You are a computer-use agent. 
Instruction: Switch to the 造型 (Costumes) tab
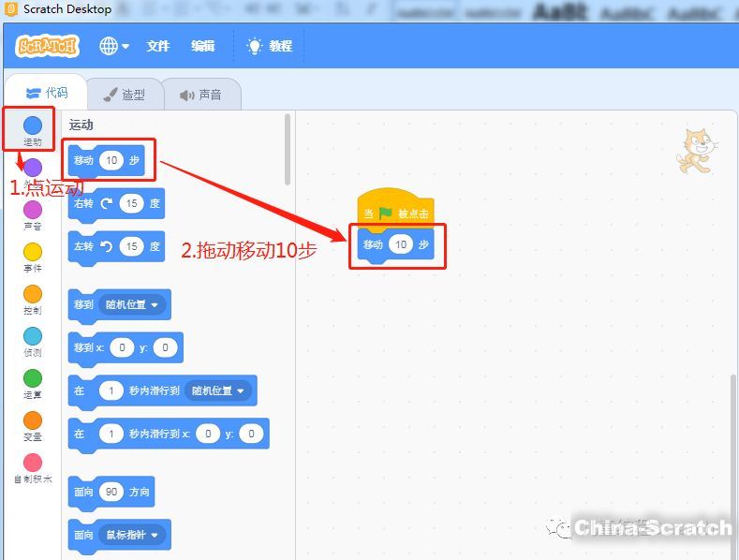[124, 95]
